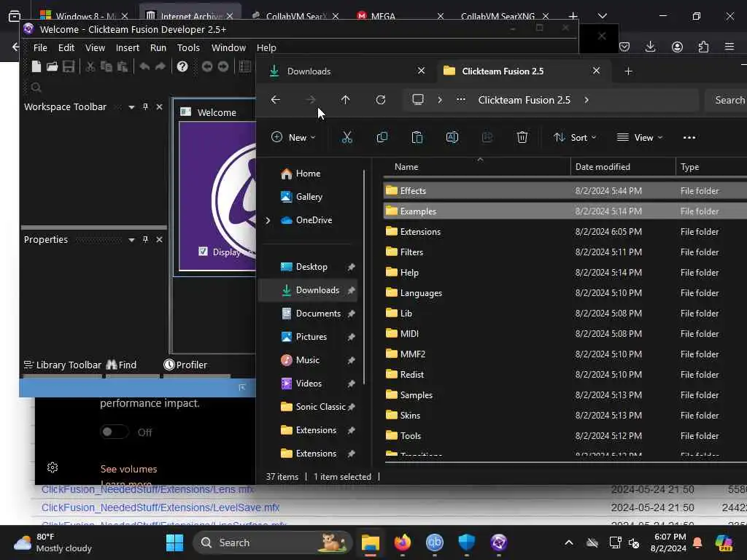Click the Paste clipboard icon in Explorer
Viewport: 747px width, 560px height.
(417, 138)
